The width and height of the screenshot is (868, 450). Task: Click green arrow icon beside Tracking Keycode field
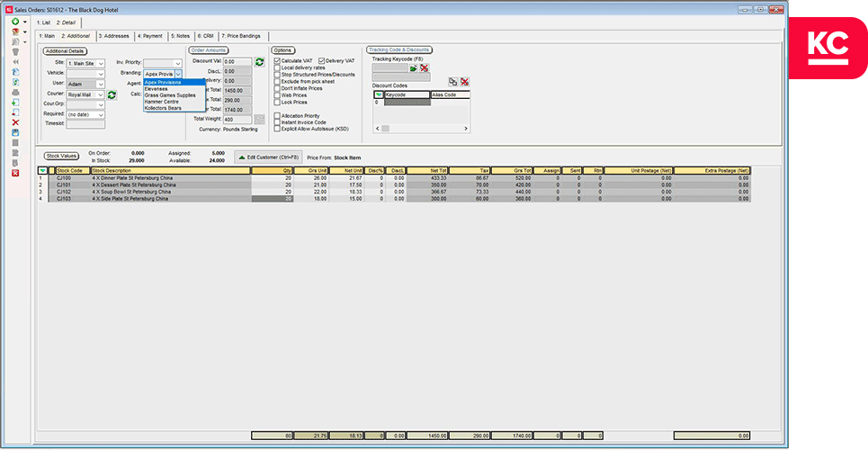tap(414, 67)
